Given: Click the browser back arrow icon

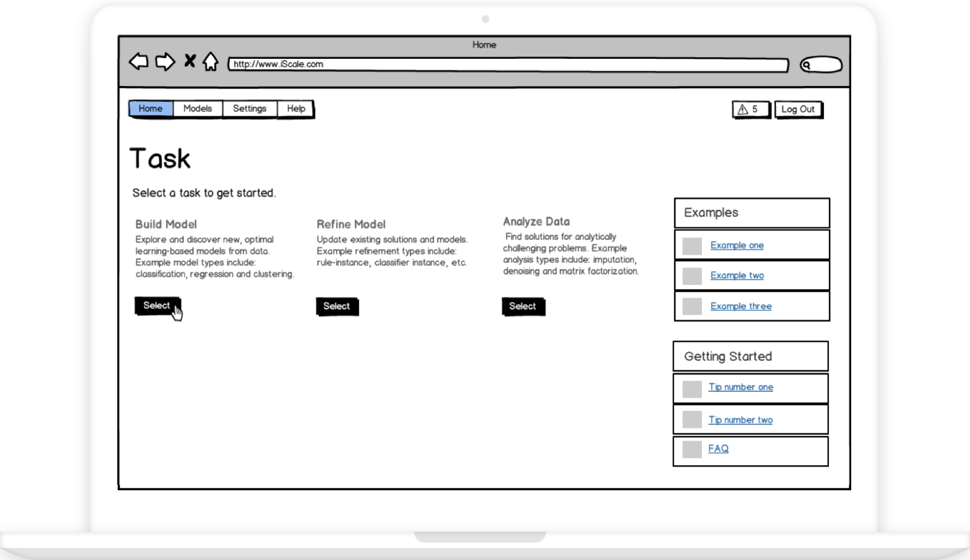Looking at the screenshot, I should pyautogui.click(x=139, y=62).
